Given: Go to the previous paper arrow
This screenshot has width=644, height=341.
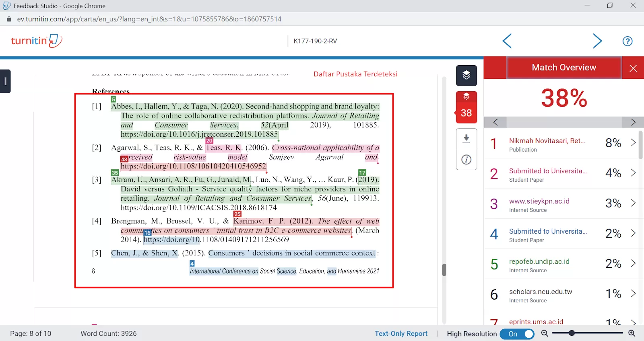Looking at the screenshot, I should pos(507,41).
